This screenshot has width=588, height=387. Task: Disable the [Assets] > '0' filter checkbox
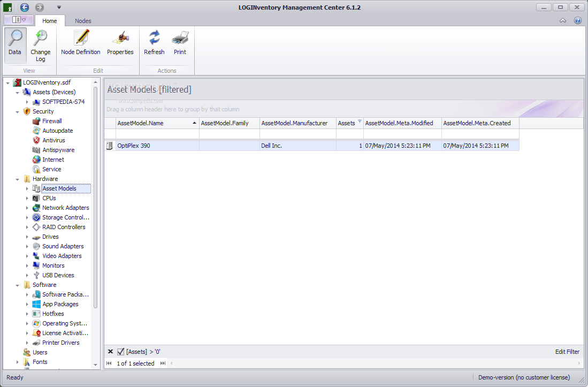(120, 352)
